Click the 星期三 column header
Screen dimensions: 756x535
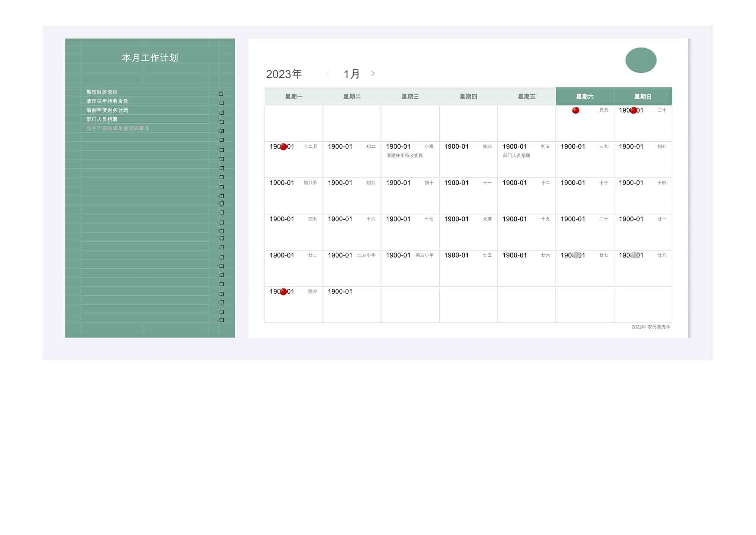coord(410,96)
